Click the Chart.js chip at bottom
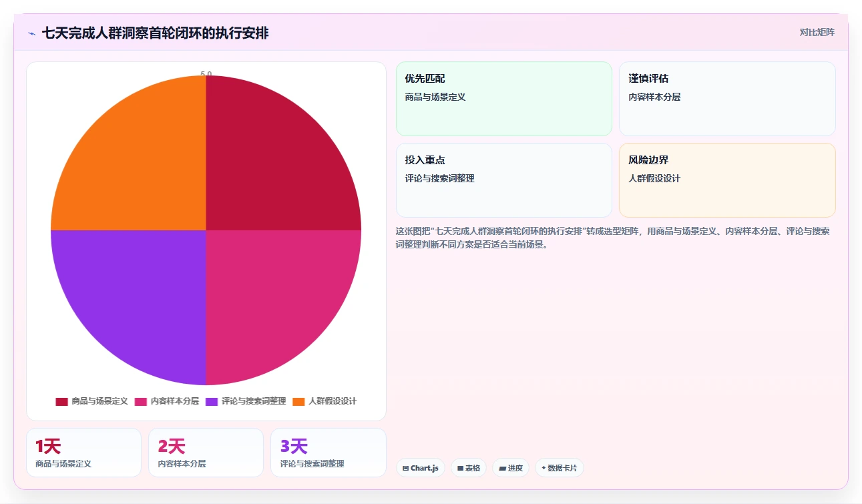Viewport: 862px width, 504px height. 421,468
